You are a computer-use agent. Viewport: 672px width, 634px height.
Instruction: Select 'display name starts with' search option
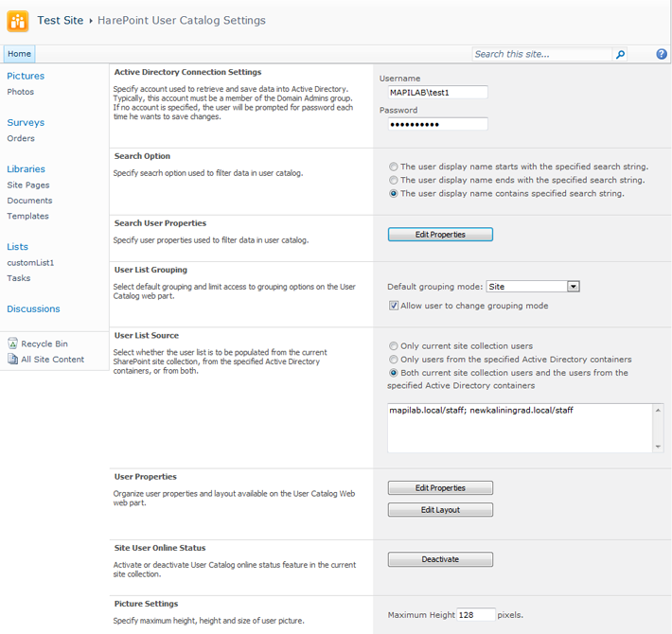(393, 167)
